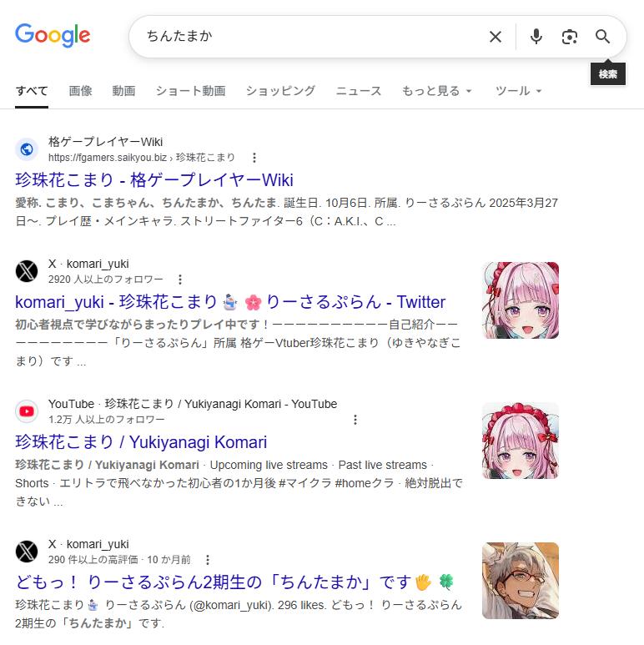Click the glasses character thumbnail image

pos(521,581)
